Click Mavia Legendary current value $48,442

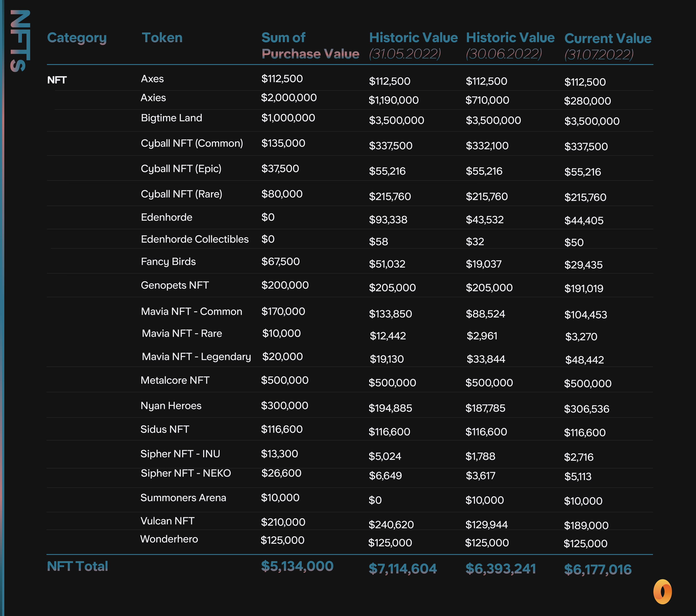point(585,360)
